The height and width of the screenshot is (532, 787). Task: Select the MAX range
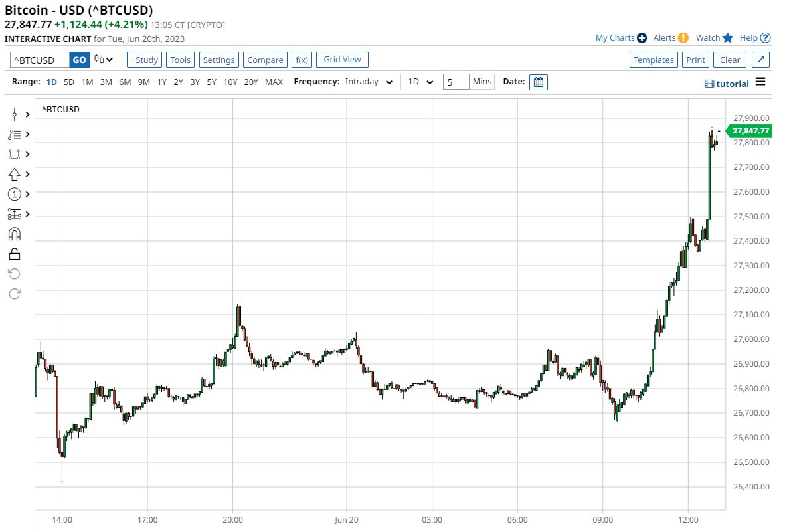pos(274,82)
